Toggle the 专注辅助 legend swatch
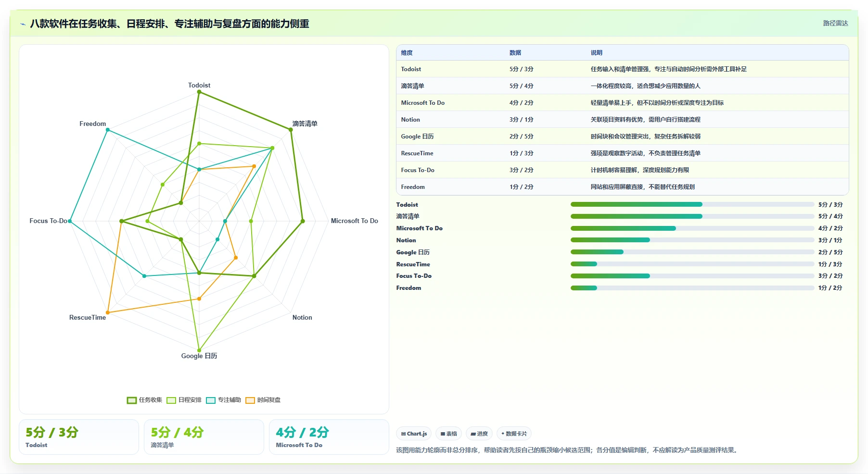 pyautogui.click(x=211, y=400)
